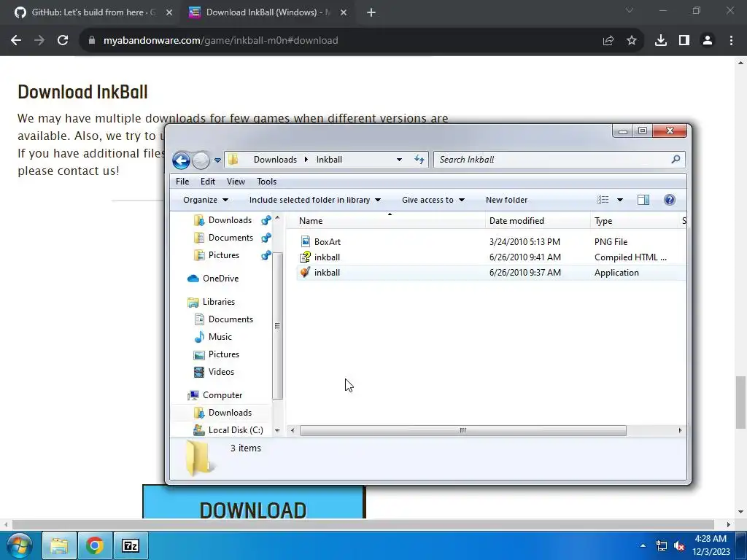Image resolution: width=747 pixels, height=560 pixels.
Task: Click the BoxArt image file icon
Action: (x=306, y=241)
